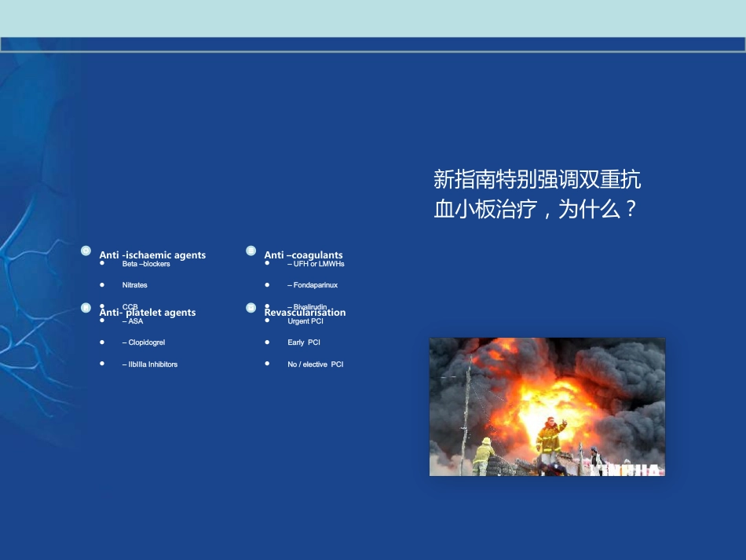Screen dimensions: 746x560
Task: Click the Beta-blockers bullet item
Action: 146,264
